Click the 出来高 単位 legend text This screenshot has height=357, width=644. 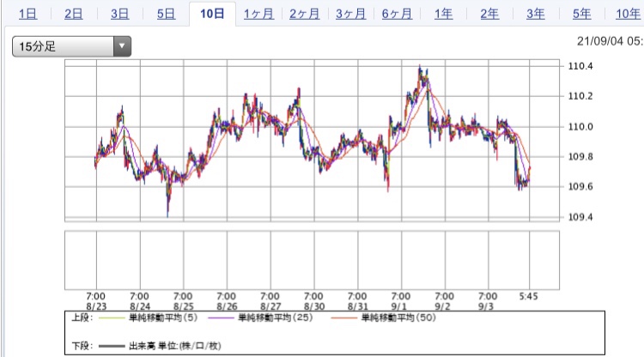pos(175,346)
